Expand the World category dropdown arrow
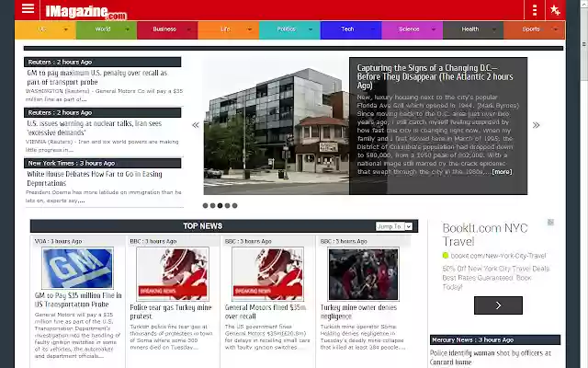This screenshot has height=368, width=588. (x=127, y=29)
